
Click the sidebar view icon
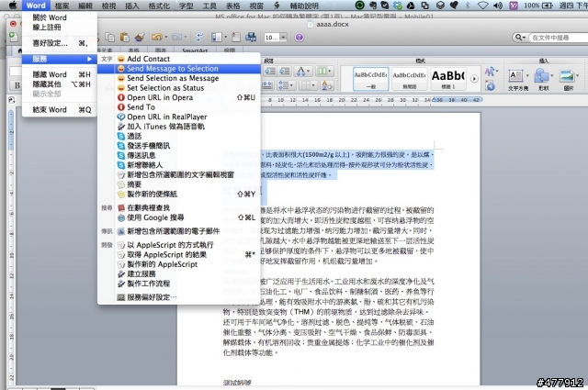217,37
